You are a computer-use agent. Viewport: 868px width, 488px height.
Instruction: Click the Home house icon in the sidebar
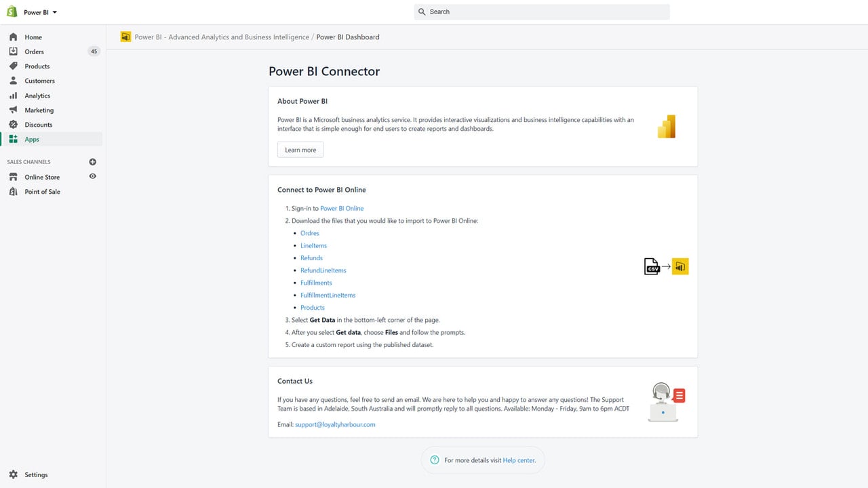coord(13,37)
